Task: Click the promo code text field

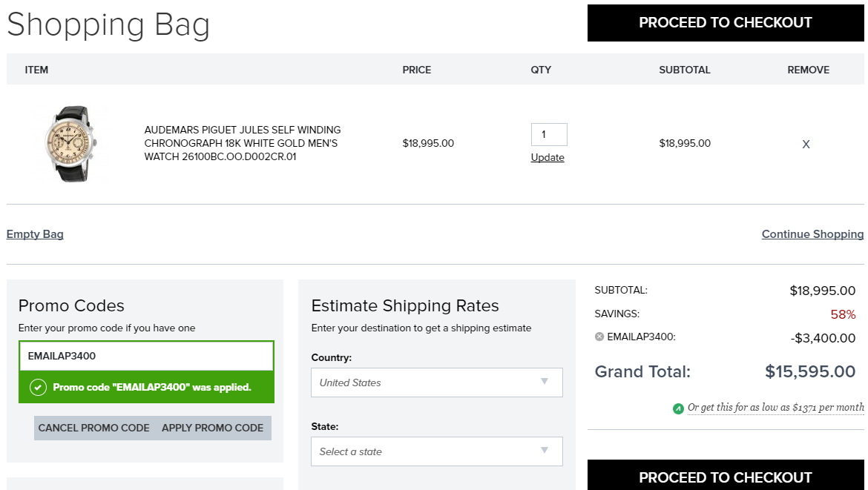Action: tap(146, 356)
